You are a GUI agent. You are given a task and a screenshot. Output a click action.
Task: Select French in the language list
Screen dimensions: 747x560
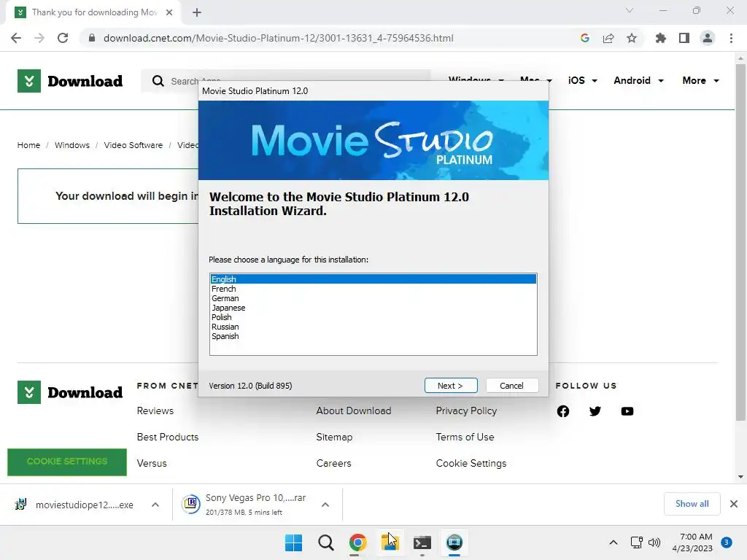tap(373, 289)
